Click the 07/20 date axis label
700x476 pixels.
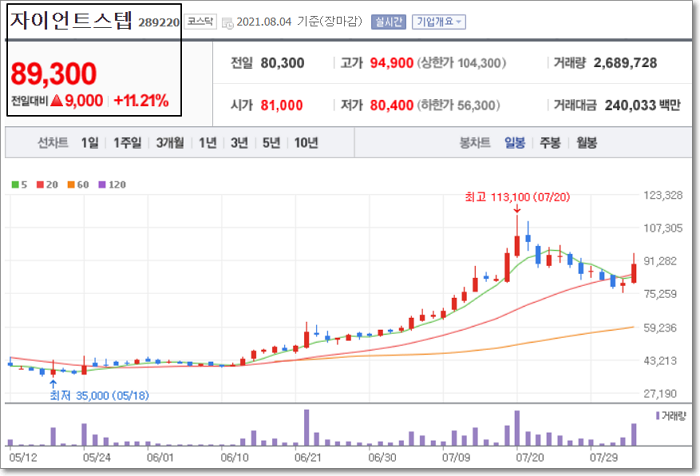point(530,458)
